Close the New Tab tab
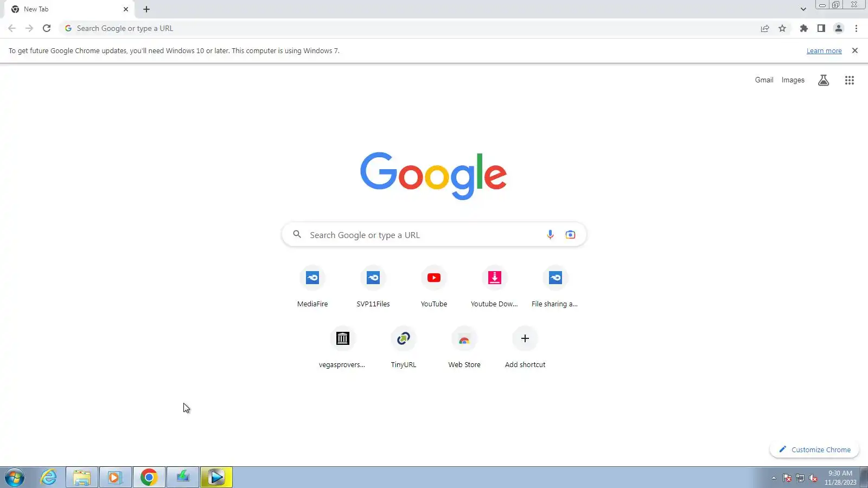Image resolution: width=868 pixels, height=488 pixels. [x=126, y=9]
